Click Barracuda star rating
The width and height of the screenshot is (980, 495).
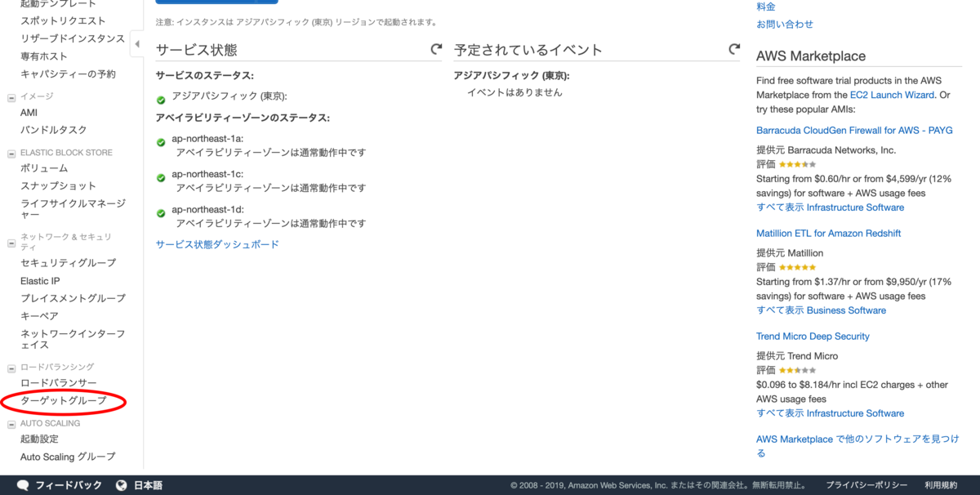point(797,164)
